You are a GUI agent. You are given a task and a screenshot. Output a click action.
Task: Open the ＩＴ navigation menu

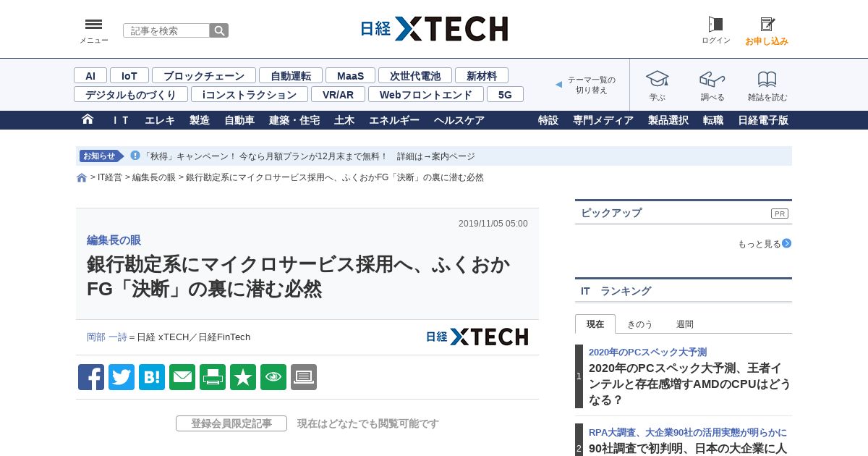coord(120,120)
